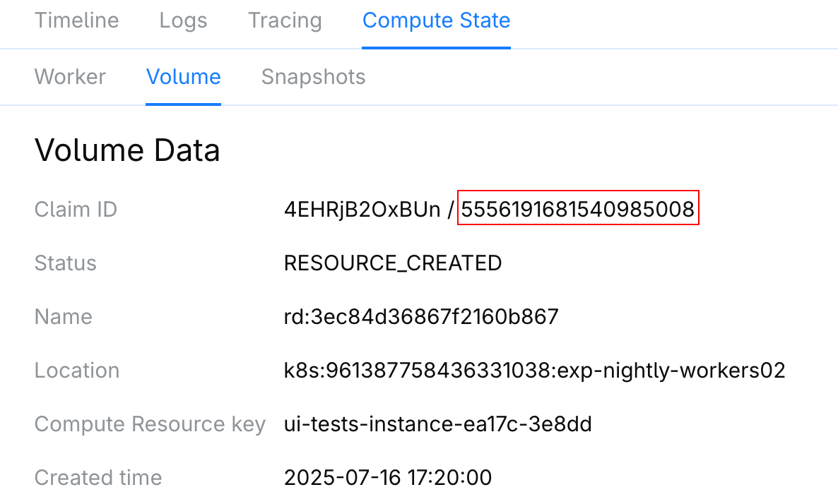Select the Name value rd:3ec84d36867f2160b867
The image size is (838, 504).
click(420, 316)
